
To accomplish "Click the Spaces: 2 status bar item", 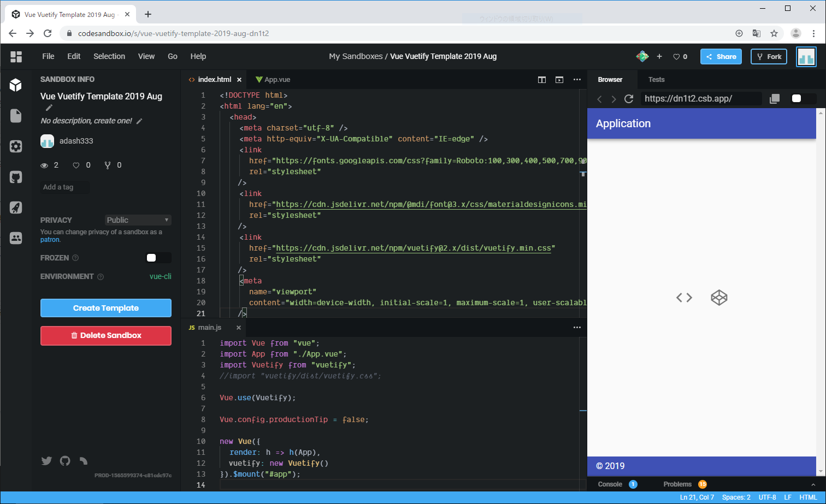I will coord(736,497).
